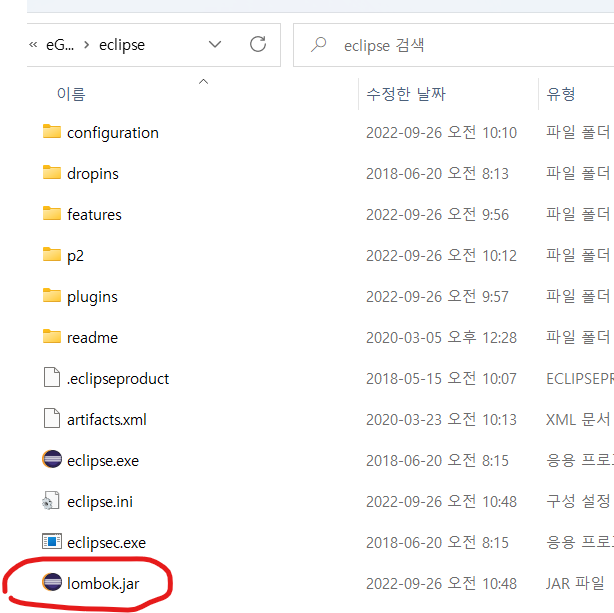Select the .eclipseproduct file name
Image resolution: width=614 pixels, height=613 pixels.
[117, 379]
